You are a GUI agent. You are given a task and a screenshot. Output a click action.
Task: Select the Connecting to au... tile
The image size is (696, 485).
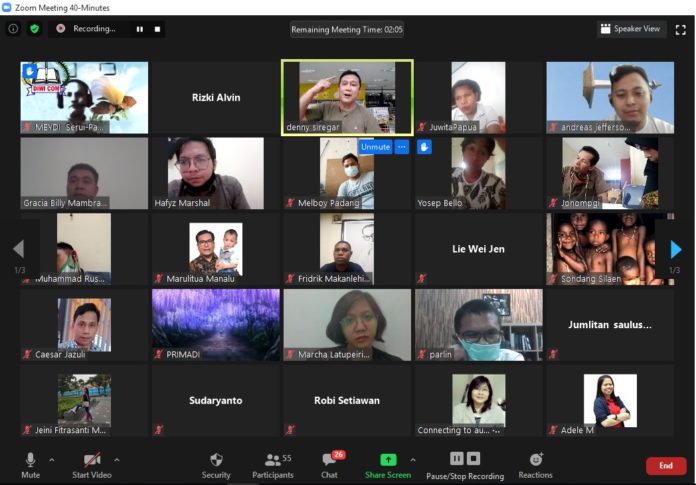click(x=478, y=401)
